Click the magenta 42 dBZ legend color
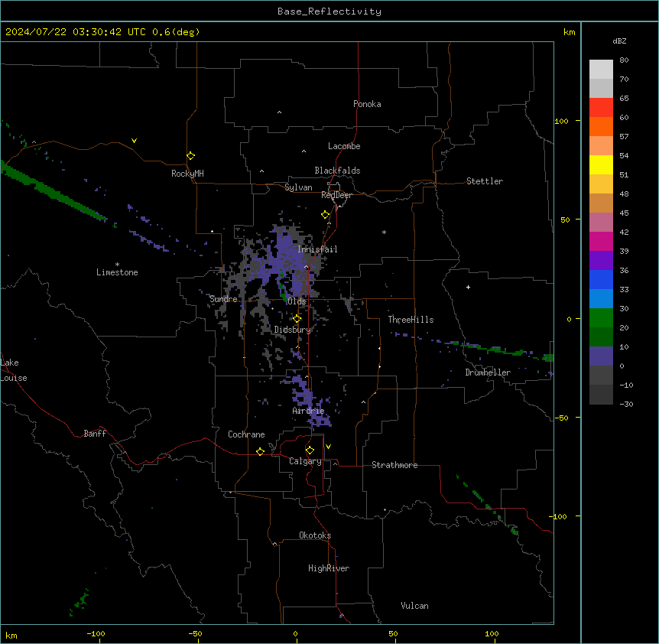Screen dimensions: 659x644 click(601, 241)
